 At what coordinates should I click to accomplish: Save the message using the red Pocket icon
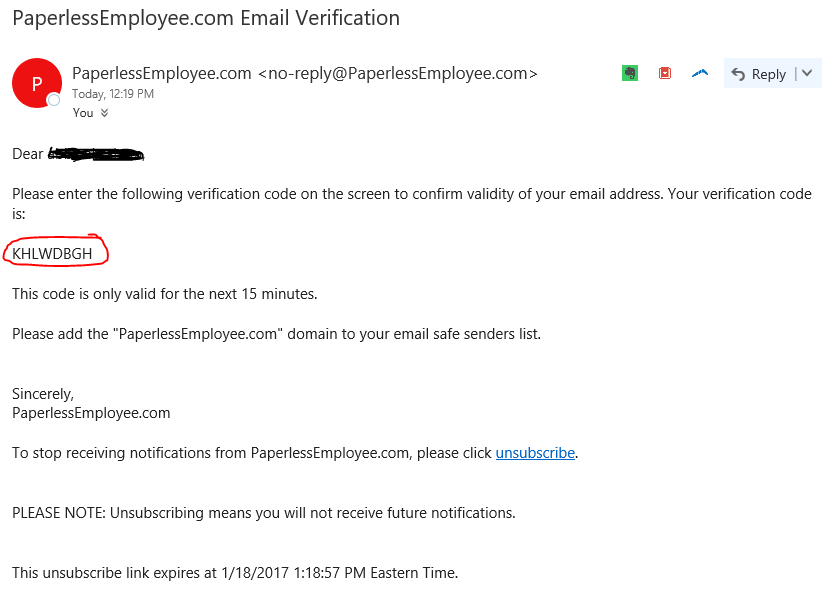(664, 73)
